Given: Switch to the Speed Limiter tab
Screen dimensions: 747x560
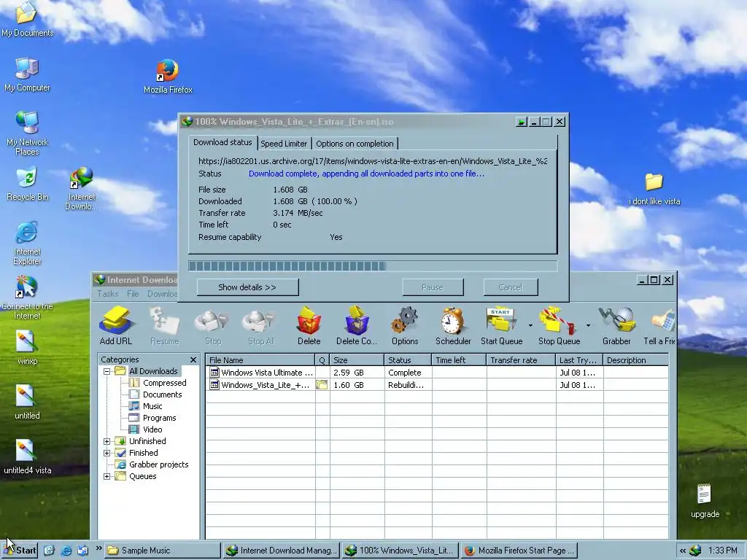Looking at the screenshot, I should [x=284, y=144].
